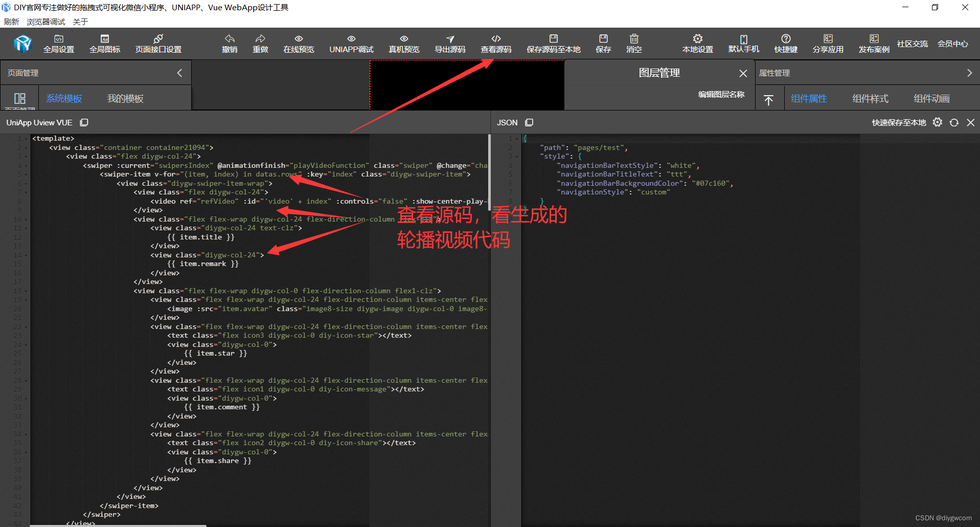Image resolution: width=980 pixels, height=527 pixels.
Task: Fold code at line 10
Action: 26,219
